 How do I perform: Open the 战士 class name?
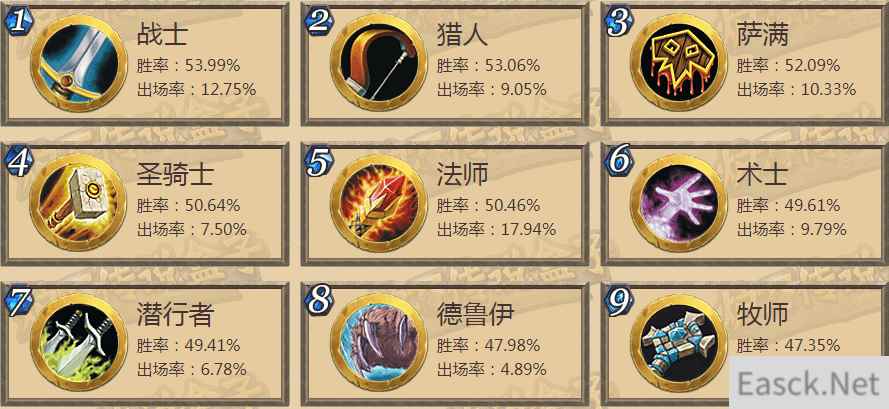pos(162,35)
